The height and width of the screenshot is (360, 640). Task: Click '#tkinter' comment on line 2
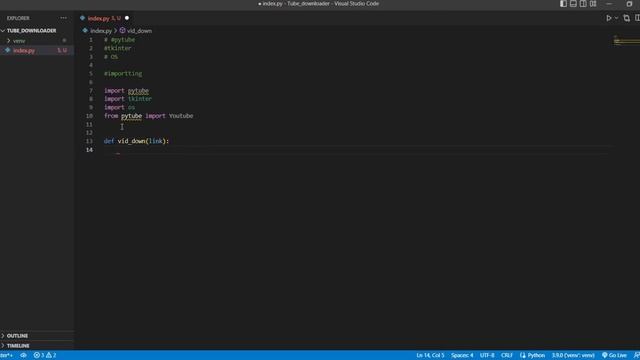(118, 48)
